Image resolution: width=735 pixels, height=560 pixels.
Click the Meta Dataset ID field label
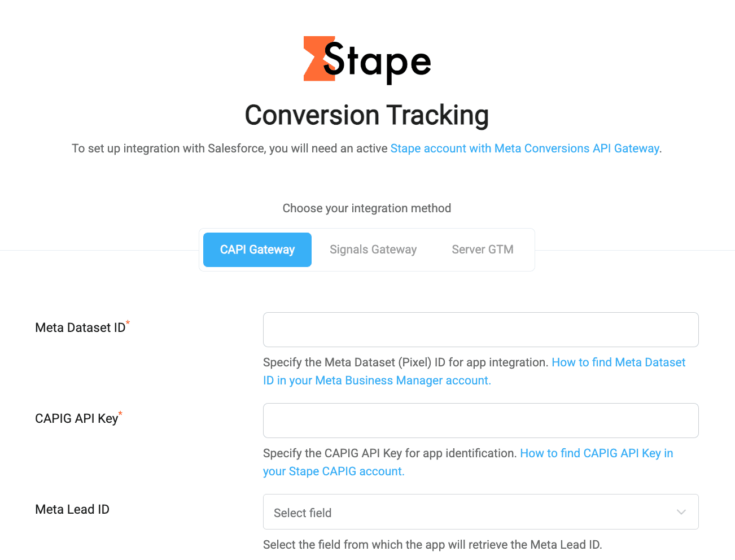click(80, 328)
